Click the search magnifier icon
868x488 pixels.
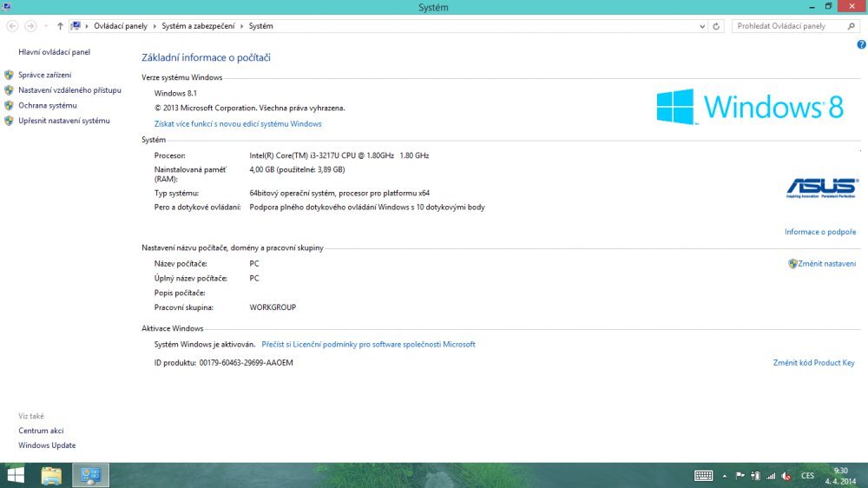coord(851,26)
